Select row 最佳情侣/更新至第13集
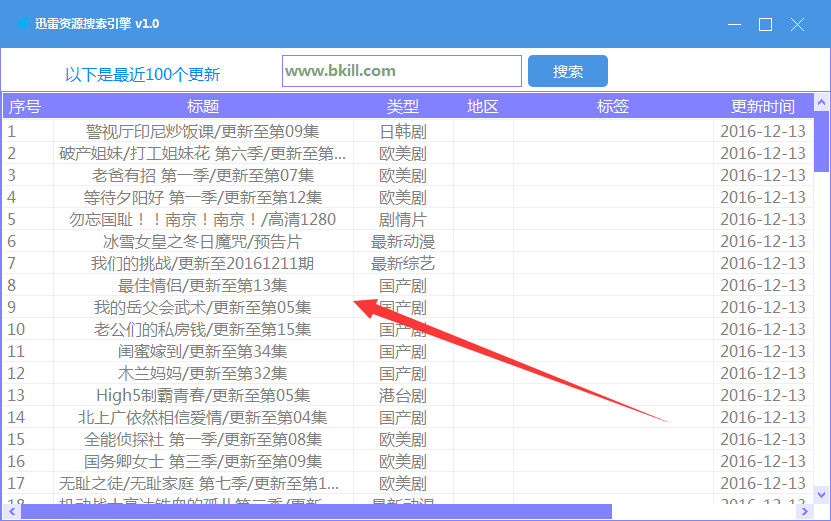This screenshot has height=521, width=831. pos(408,286)
